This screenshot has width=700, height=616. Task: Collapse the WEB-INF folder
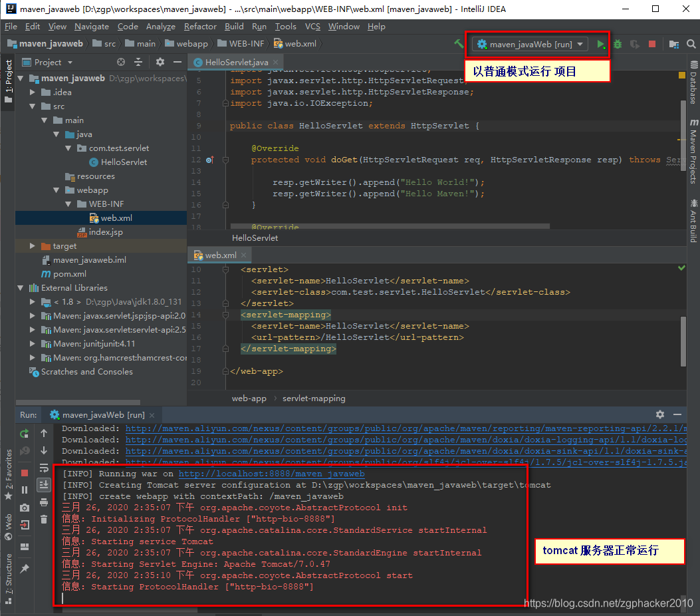[68, 204]
